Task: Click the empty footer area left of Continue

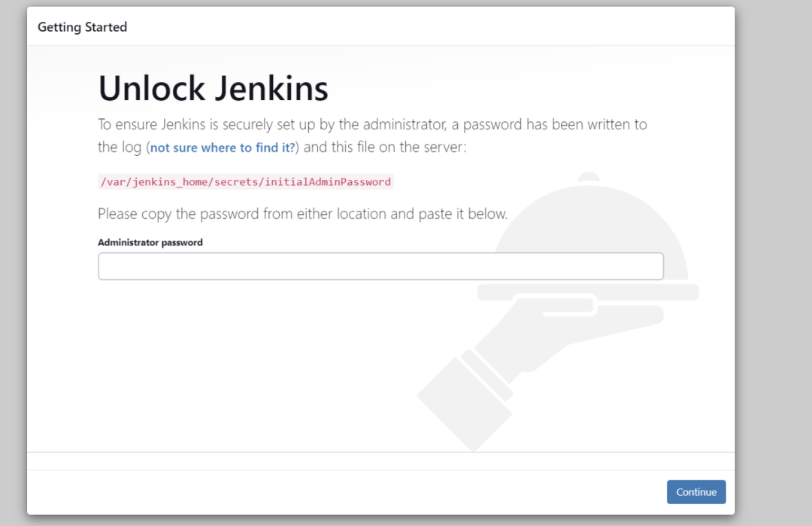Action: (338, 492)
